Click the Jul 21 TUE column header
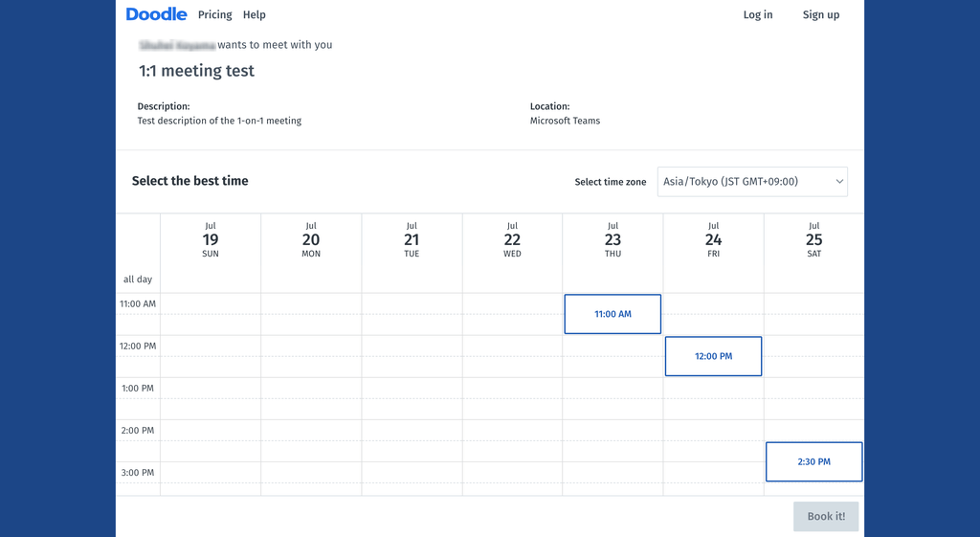980x537 pixels. coord(412,239)
